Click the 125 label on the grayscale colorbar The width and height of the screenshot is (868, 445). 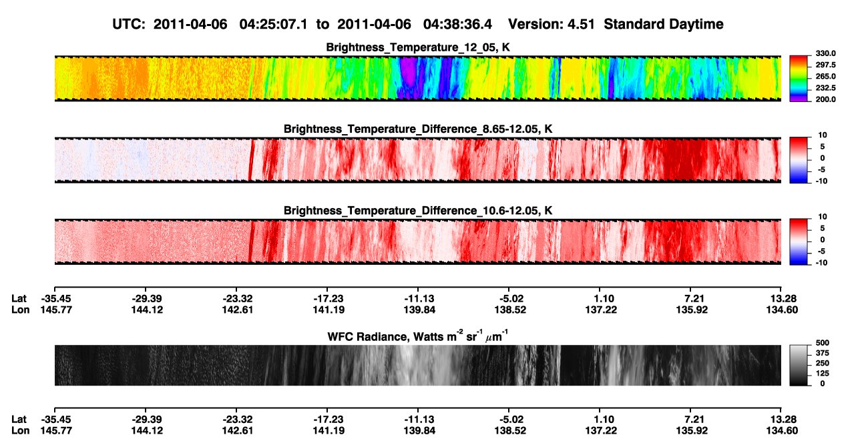point(822,373)
